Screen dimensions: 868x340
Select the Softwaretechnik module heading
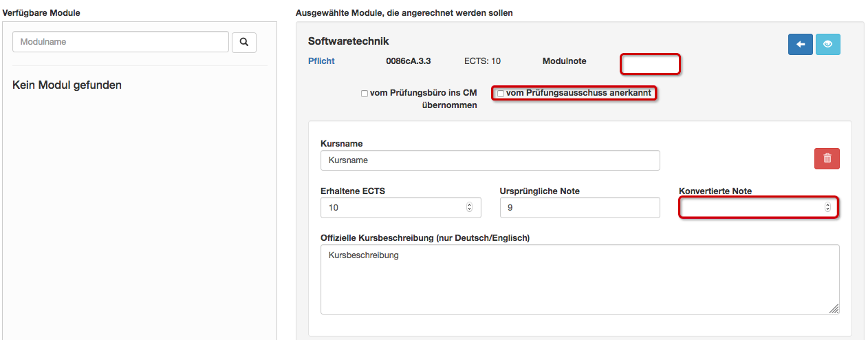click(x=348, y=41)
